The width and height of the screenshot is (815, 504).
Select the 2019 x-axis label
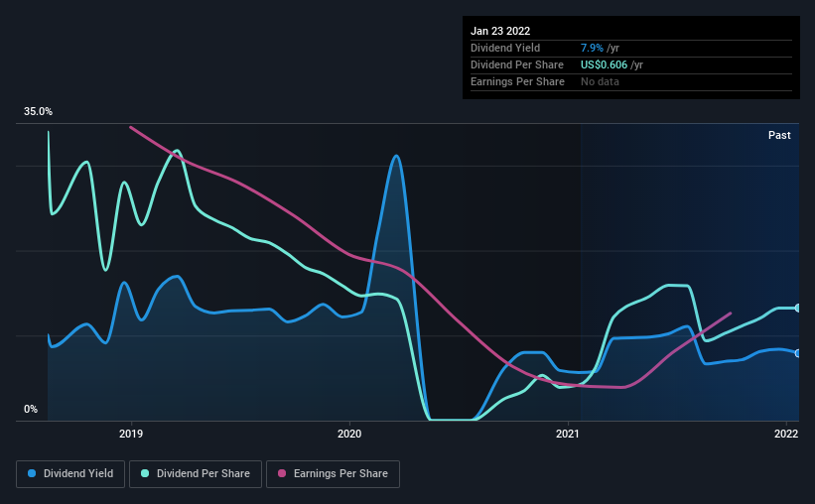(131, 434)
